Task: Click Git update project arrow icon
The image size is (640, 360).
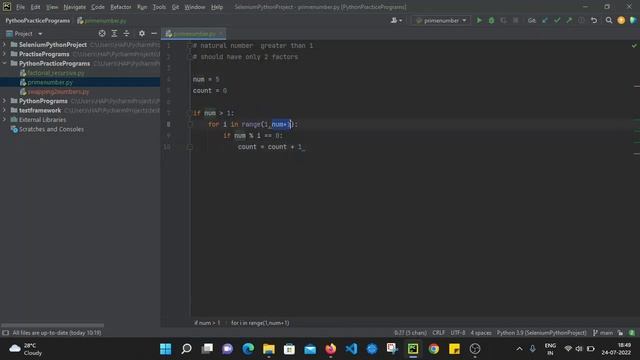Action: coord(544,20)
